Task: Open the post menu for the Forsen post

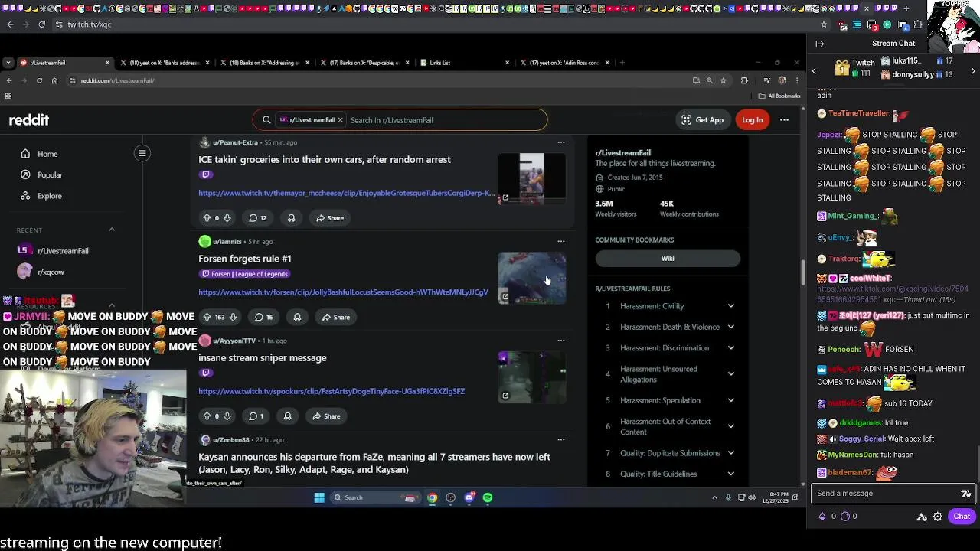Action: point(561,241)
